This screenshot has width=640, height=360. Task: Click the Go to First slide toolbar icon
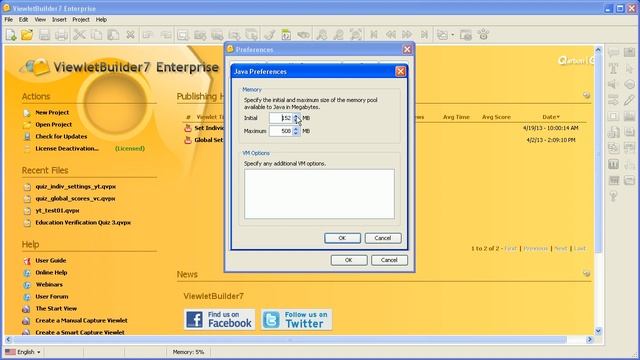373,35
